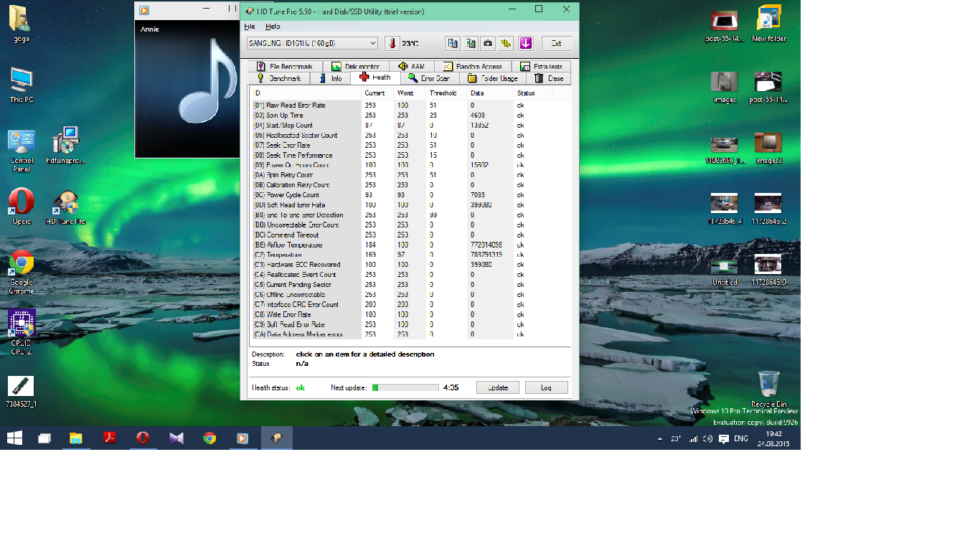Launch Opera from the taskbar
Image resolution: width=980 pixels, height=551 pixels.
point(143,438)
